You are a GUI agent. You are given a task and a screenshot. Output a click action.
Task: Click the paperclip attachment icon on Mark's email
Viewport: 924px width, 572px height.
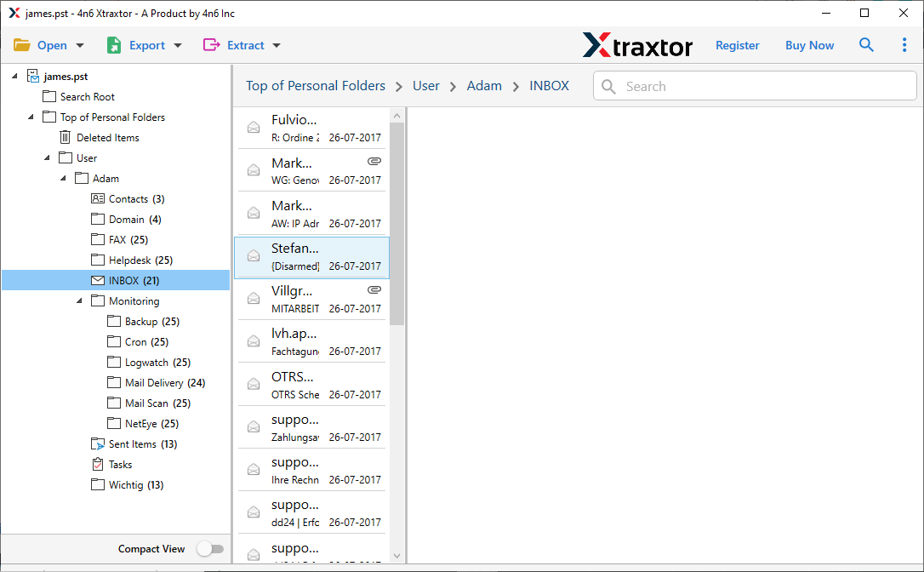pos(374,161)
